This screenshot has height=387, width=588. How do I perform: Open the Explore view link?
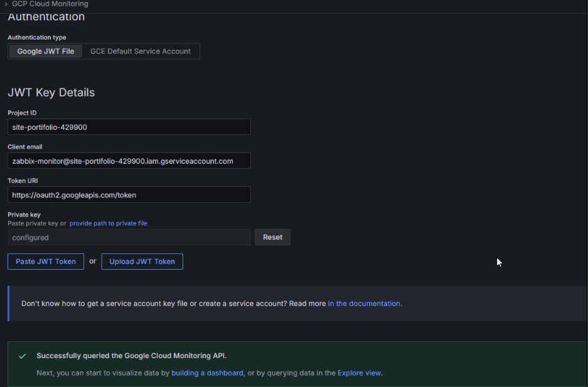(359, 373)
